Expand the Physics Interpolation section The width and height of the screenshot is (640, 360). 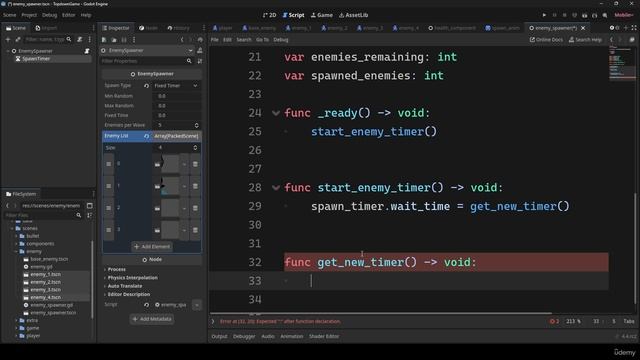131,278
